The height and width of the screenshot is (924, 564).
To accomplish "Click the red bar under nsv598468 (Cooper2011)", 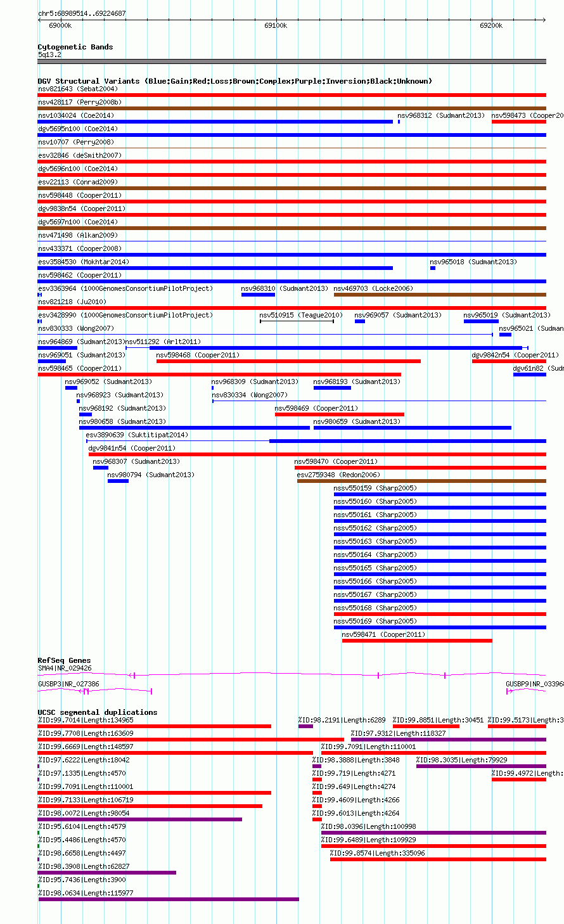I will point(288,361).
